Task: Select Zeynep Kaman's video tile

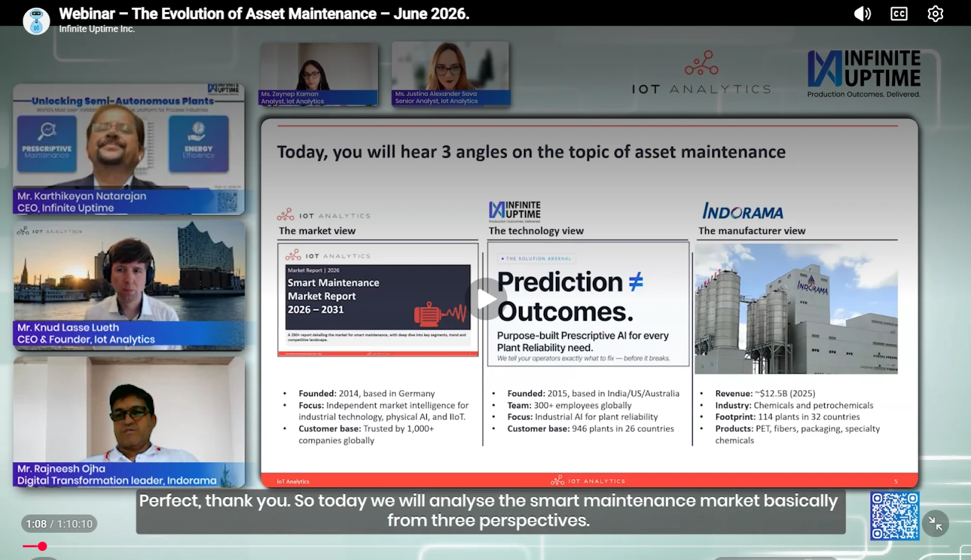Action: (x=319, y=74)
